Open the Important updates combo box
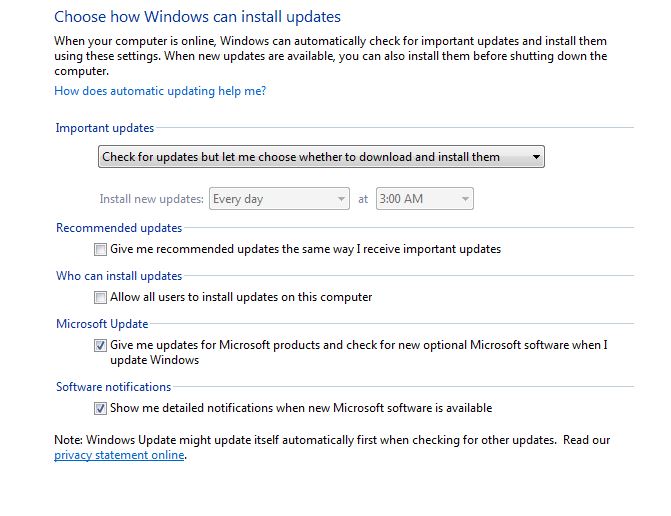Viewport: 671px width, 516px height. coord(321,157)
